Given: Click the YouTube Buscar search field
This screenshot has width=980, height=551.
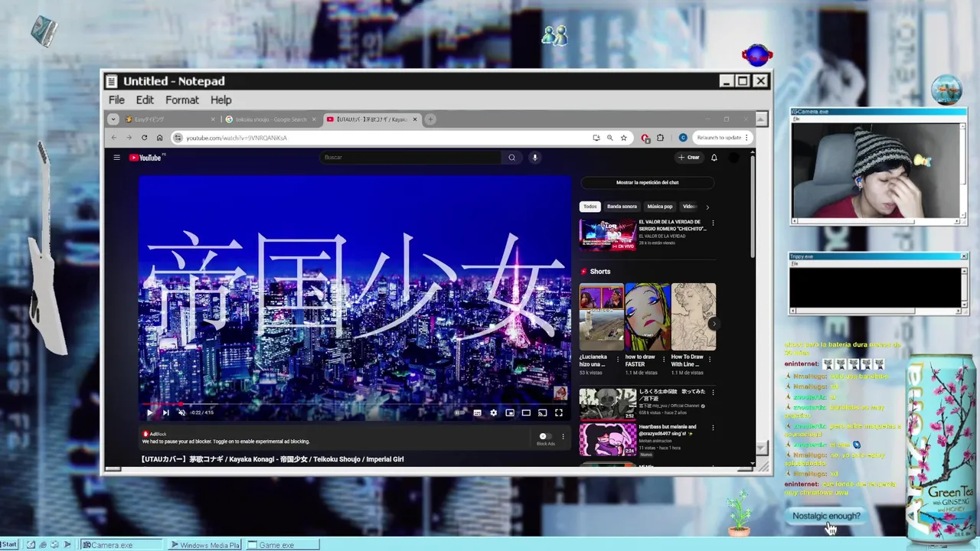Looking at the screenshot, I should click(411, 158).
